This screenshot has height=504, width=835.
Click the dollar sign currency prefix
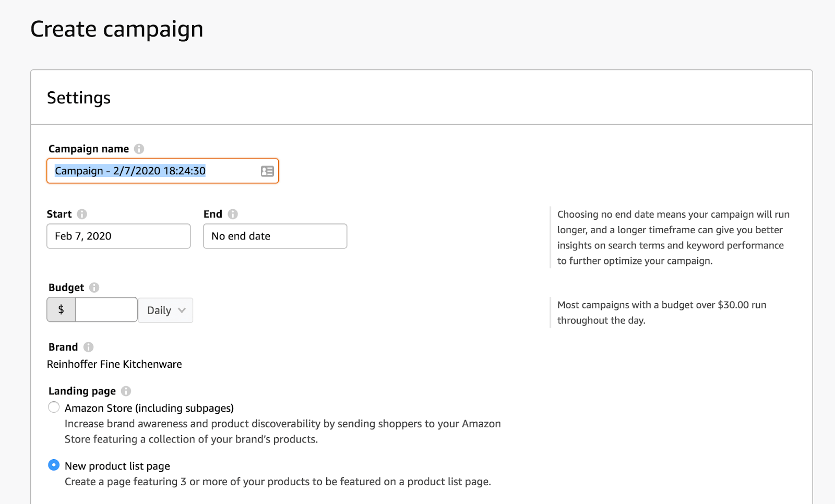pos(61,310)
